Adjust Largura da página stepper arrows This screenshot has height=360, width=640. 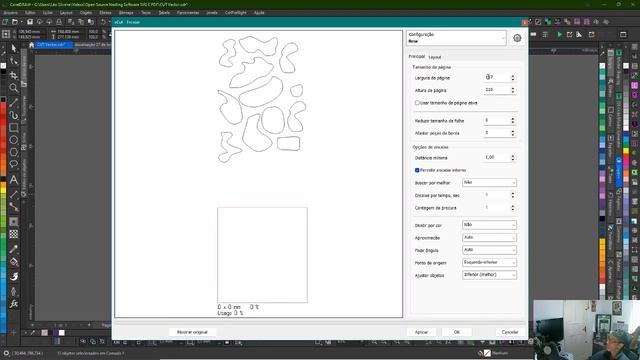click(x=513, y=78)
